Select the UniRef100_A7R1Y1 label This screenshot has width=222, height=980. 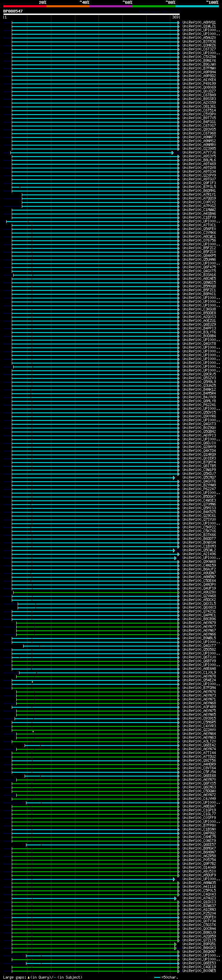click(199, 194)
